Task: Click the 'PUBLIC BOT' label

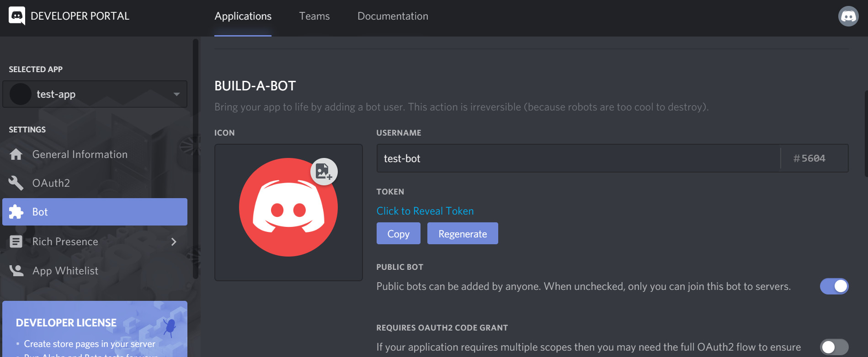Action: click(400, 267)
